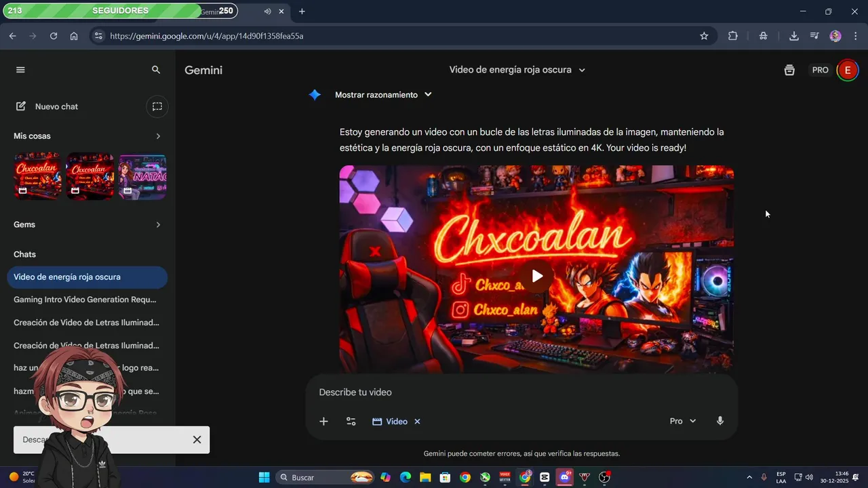Open the second Creación de Video de Letras chat

[87, 346]
